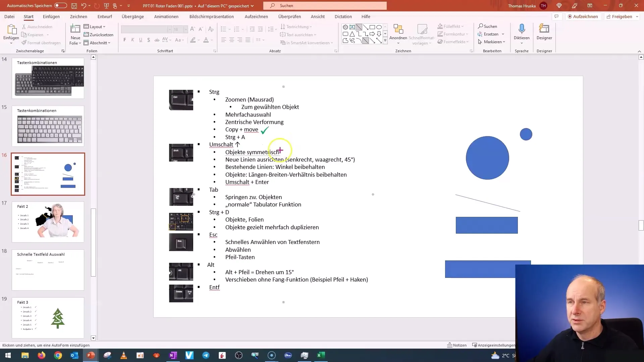The width and height of the screenshot is (644, 362).
Task: Open the Einfügen menu tab
Action: coord(51,16)
